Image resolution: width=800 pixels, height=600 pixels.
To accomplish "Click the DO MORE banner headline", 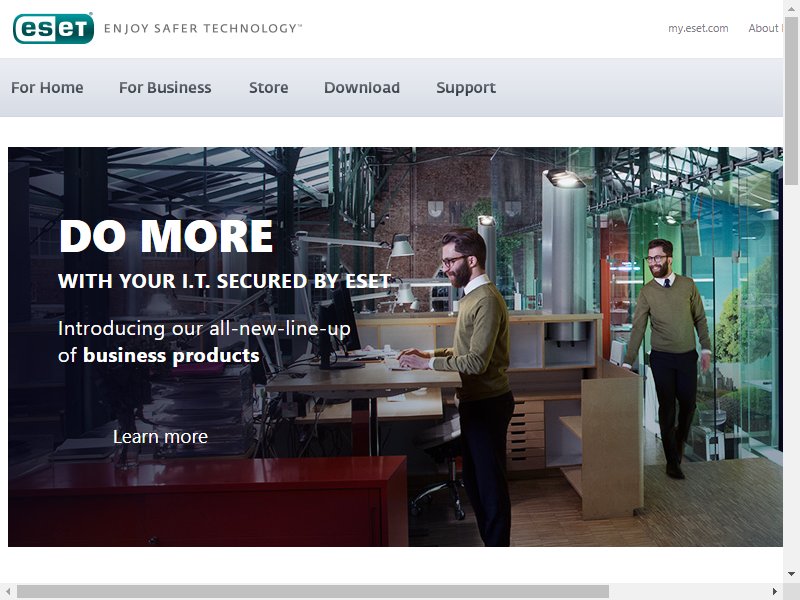I will pyautogui.click(x=166, y=236).
